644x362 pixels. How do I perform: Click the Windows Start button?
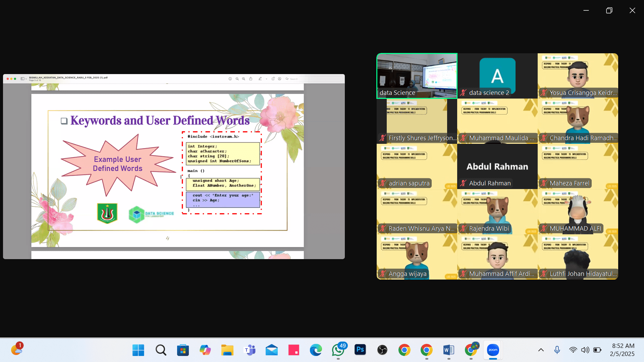(138, 350)
